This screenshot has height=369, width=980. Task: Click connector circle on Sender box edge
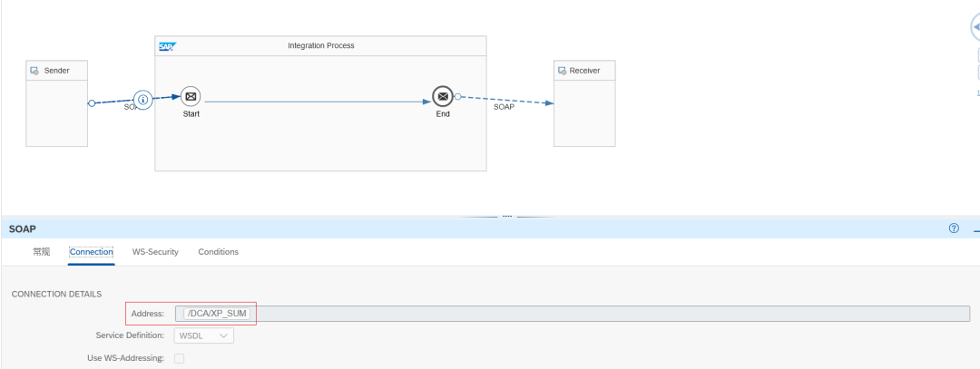(x=92, y=103)
